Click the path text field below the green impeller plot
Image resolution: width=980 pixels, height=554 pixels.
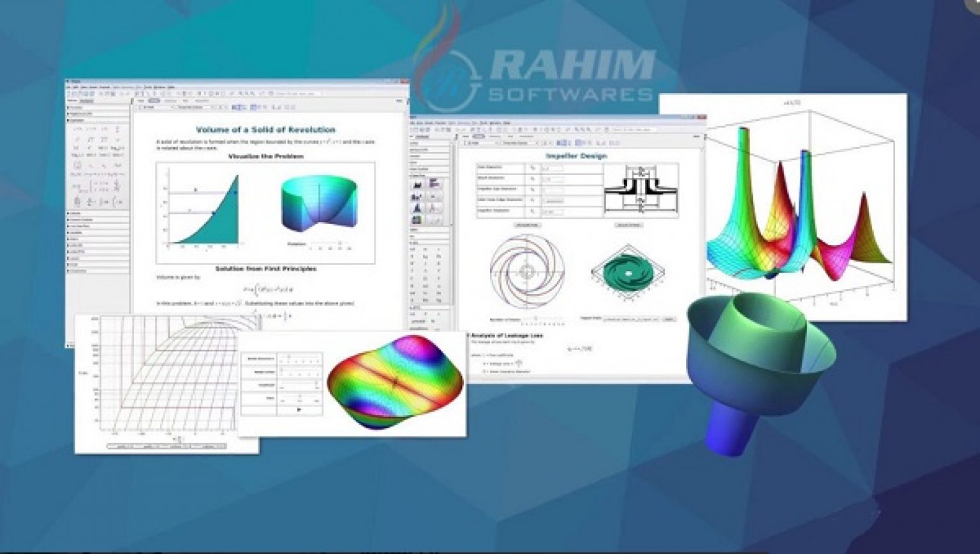(x=632, y=318)
